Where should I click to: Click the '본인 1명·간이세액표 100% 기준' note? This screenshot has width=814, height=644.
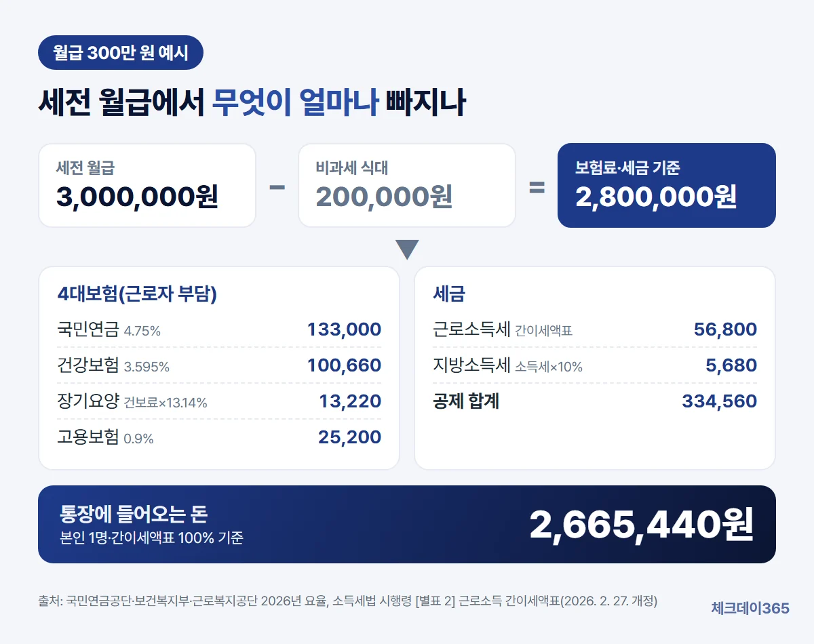(x=152, y=539)
